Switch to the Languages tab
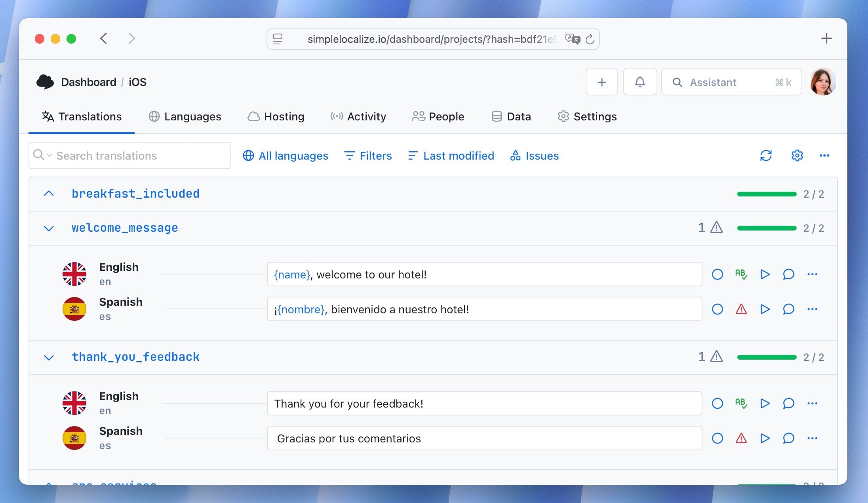Screen dimensions: 868x503 point(185,116)
